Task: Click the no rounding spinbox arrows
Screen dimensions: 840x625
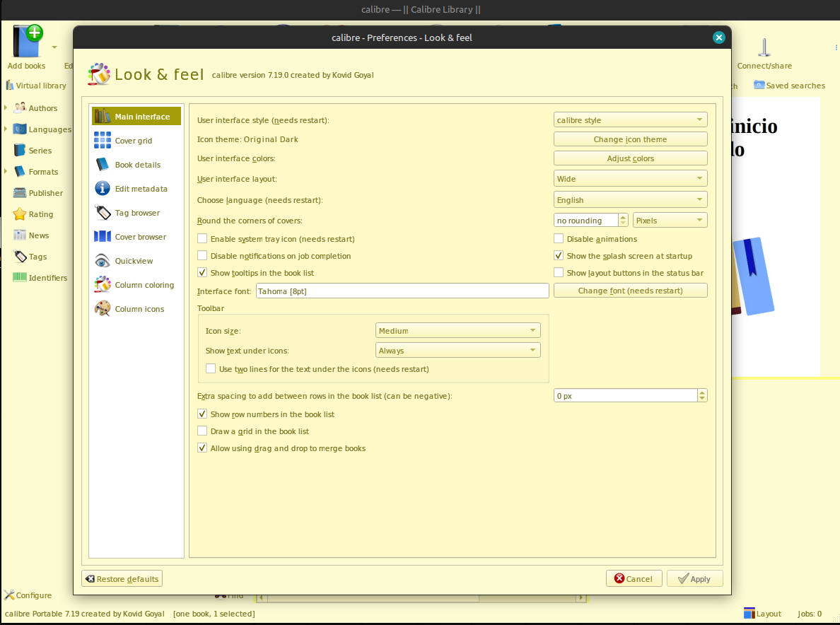Action: (x=622, y=220)
